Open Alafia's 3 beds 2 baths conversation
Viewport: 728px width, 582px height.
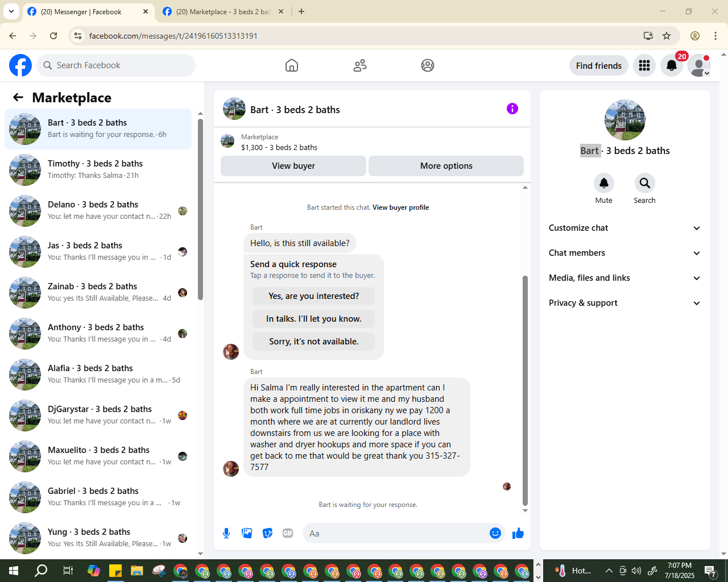(98, 375)
